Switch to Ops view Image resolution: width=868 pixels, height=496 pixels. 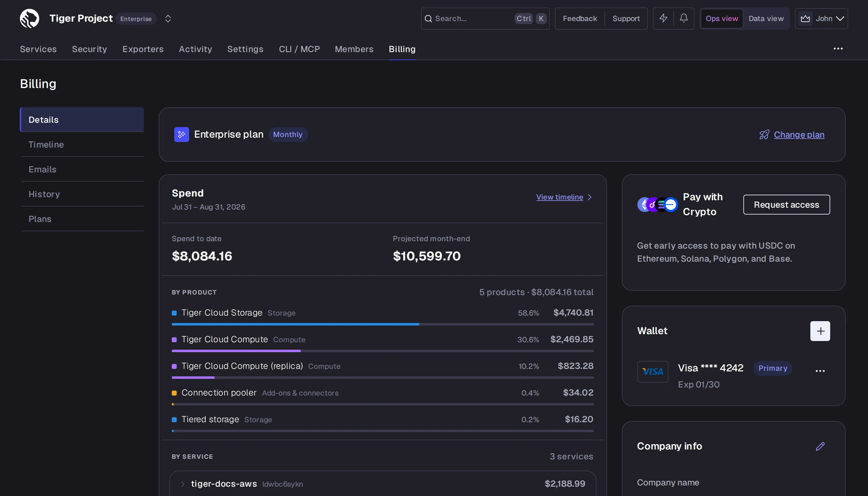(x=721, y=18)
